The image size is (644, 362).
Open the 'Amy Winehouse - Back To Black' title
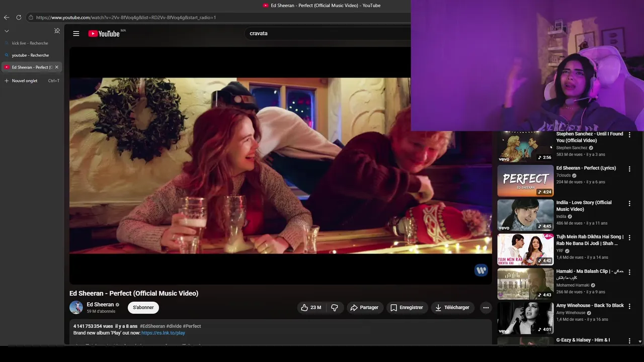(x=590, y=305)
